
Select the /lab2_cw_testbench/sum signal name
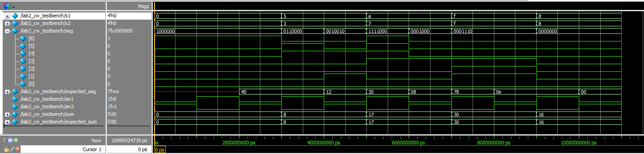[47, 114]
